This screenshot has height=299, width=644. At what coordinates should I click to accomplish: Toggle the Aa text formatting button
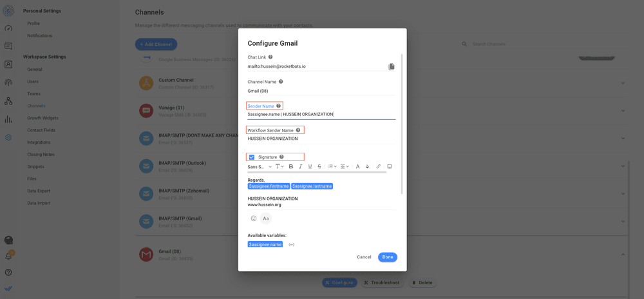tap(265, 218)
